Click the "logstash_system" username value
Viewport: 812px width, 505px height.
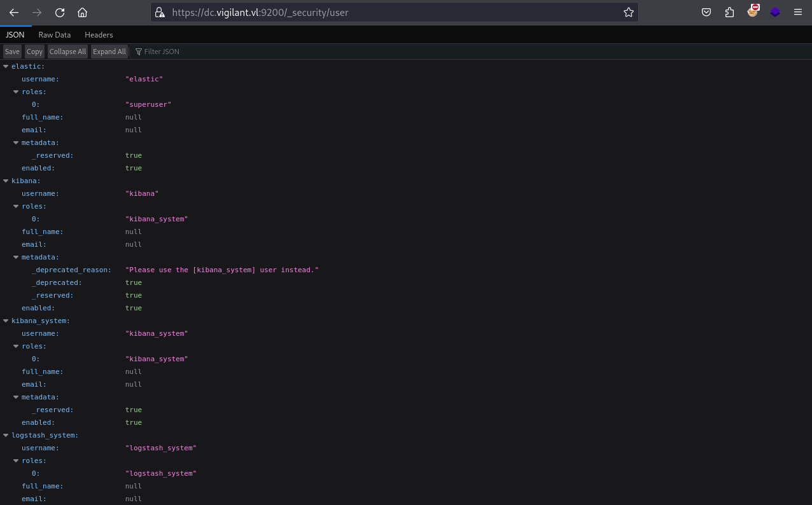tap(161, 448)
